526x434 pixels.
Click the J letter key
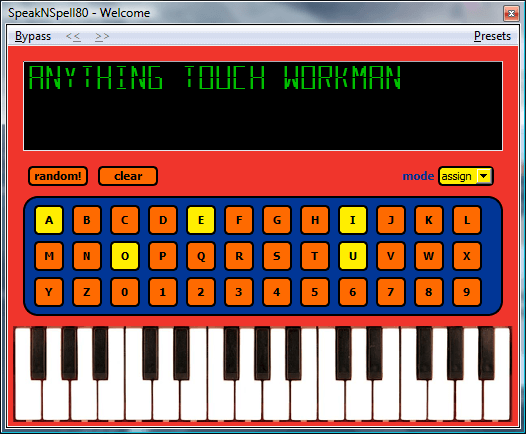391,220
